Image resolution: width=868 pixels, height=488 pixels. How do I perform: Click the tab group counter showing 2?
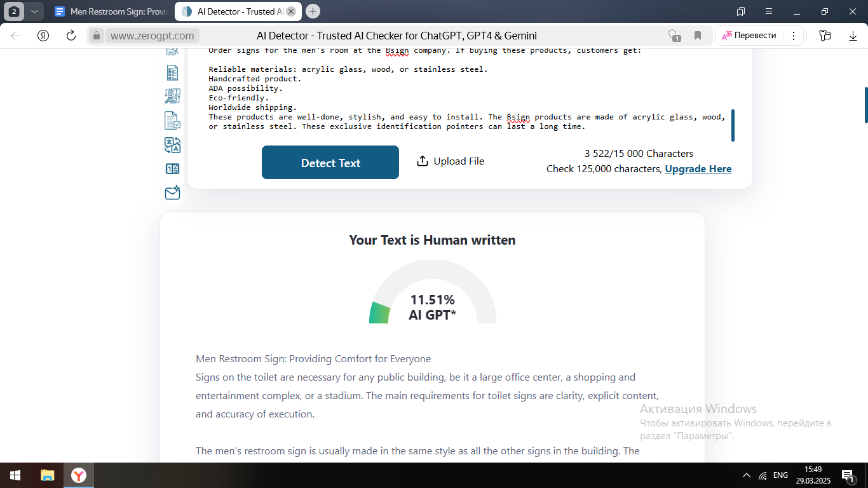(14, 11)
